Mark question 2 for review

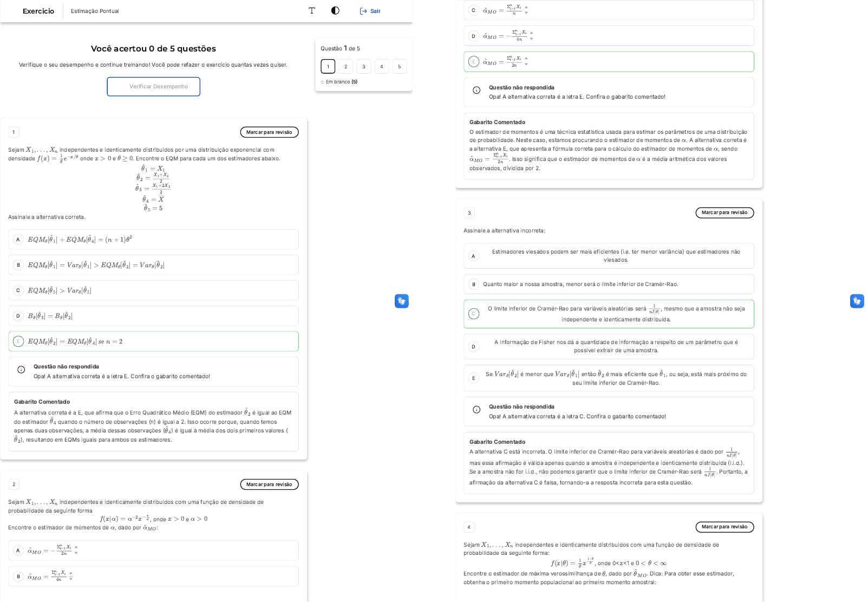click(269, 484)
